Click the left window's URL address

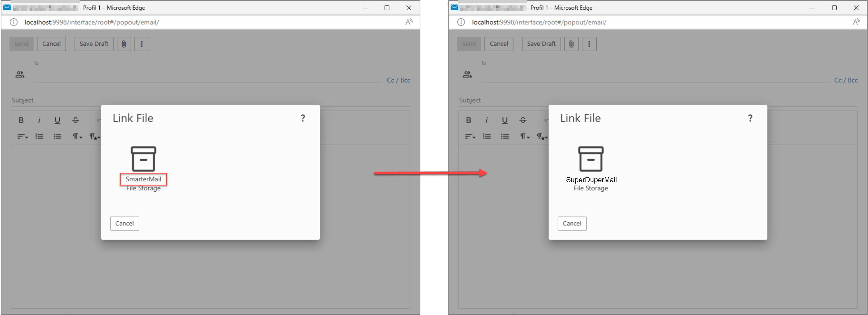pos(92,22)
